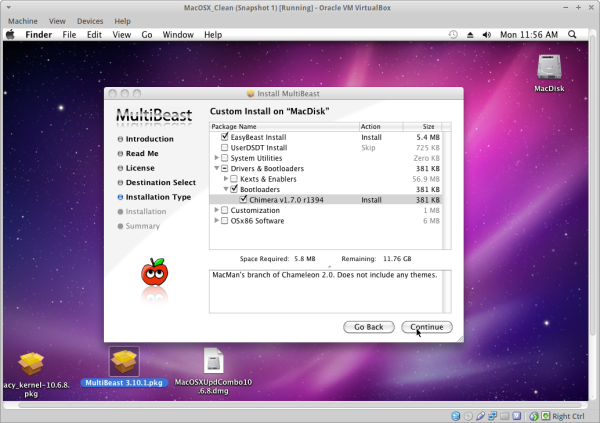Open the Finder menu
This screenshot has height=423, width=600.
(39, 35)
